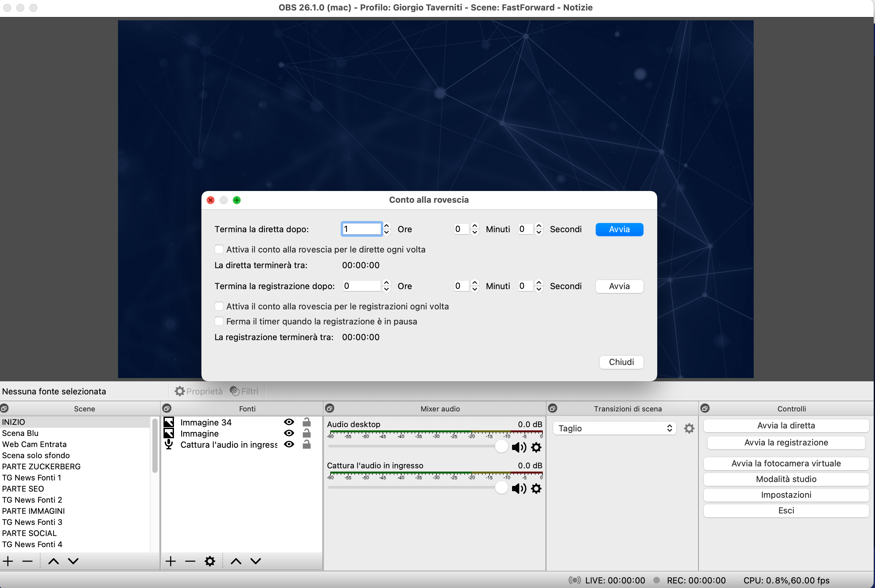Add a new source in Fonti panel

click(x=171, y=562)
